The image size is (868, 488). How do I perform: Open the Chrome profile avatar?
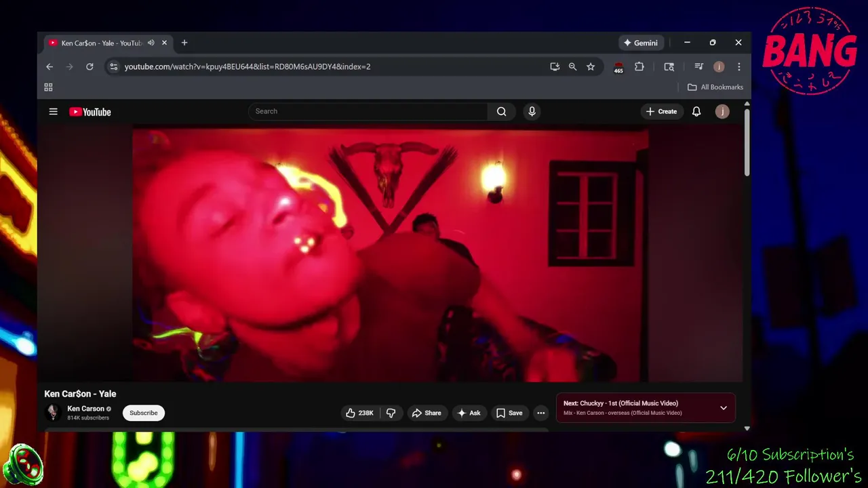pos(719,66)
